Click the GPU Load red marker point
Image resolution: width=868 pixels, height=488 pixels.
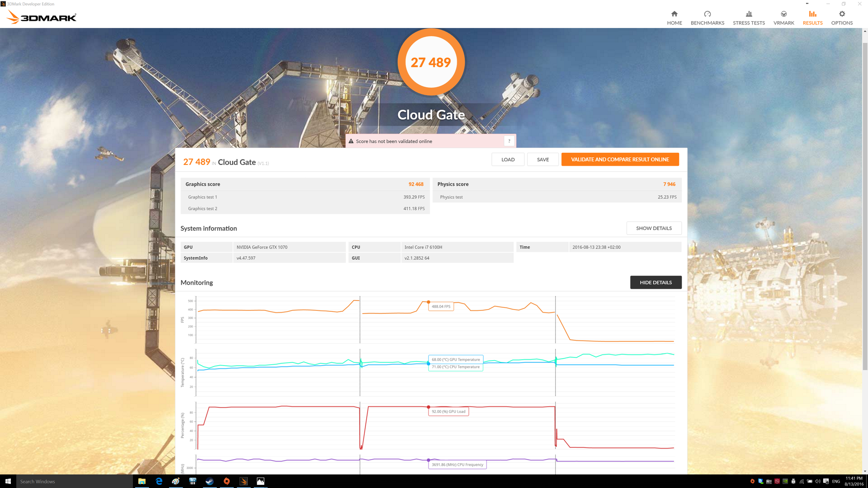click(x=428, y=407)
